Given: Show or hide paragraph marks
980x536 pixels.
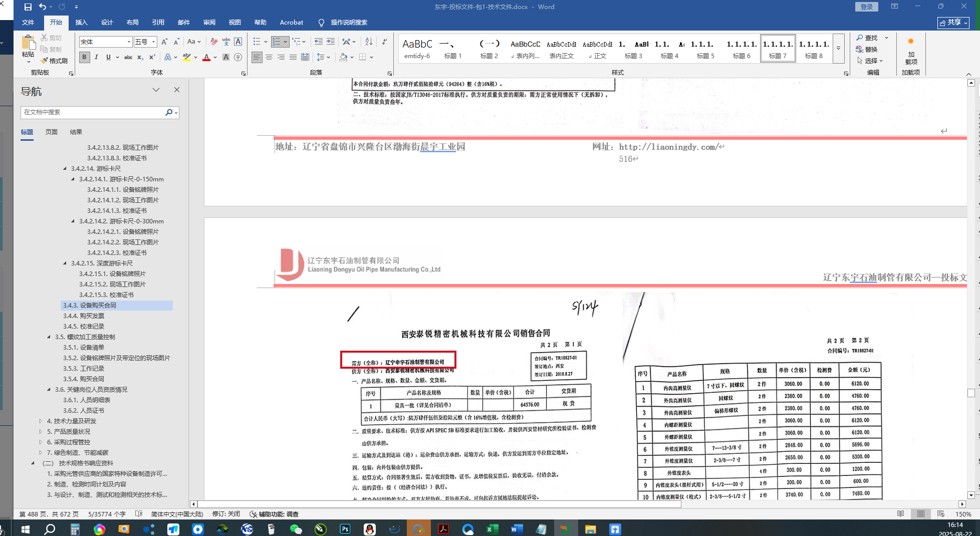Looking at the screenshot, I should pos(384,42).
